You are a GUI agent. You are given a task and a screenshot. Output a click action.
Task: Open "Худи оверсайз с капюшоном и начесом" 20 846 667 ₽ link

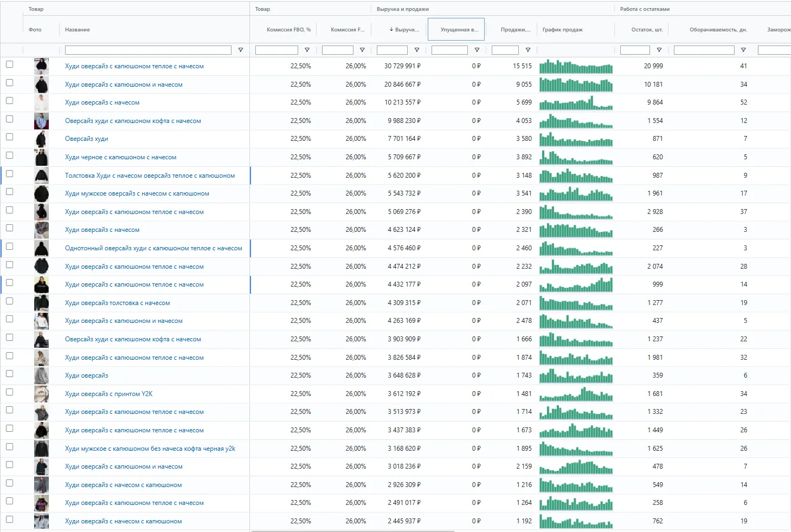tap(124, 85)
